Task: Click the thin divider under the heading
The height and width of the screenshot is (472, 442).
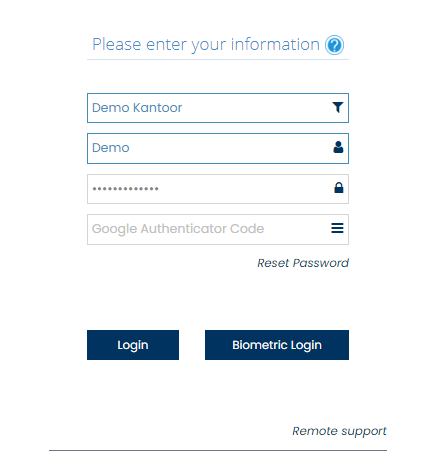Action: 218,60
